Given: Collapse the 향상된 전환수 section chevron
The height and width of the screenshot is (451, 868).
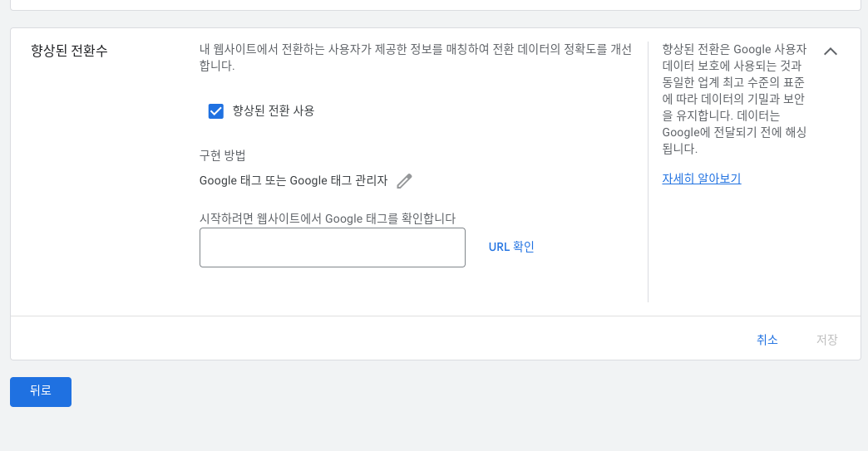Looking at the screenshot, I should [831, 51].
